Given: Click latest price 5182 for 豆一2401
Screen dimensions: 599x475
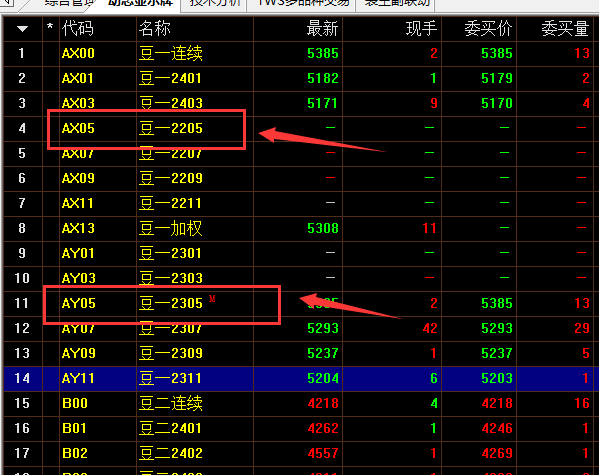Looking at the screenshot, I should click(323, 78).
